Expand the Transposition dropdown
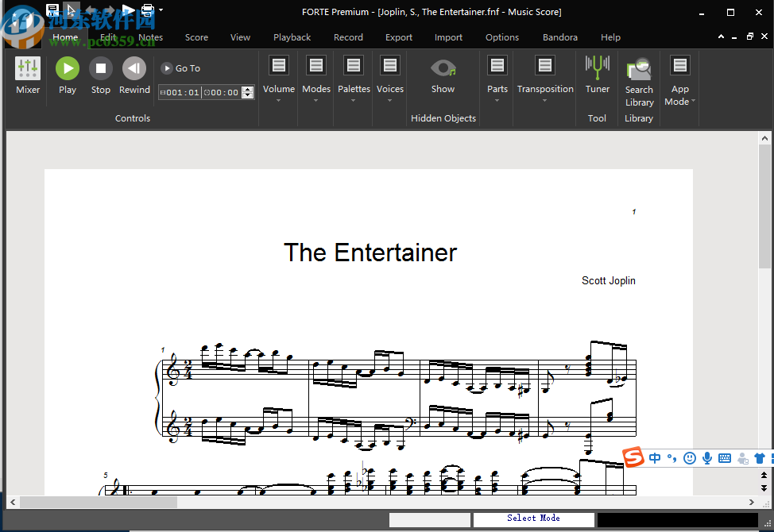 (x=545, y=78)
